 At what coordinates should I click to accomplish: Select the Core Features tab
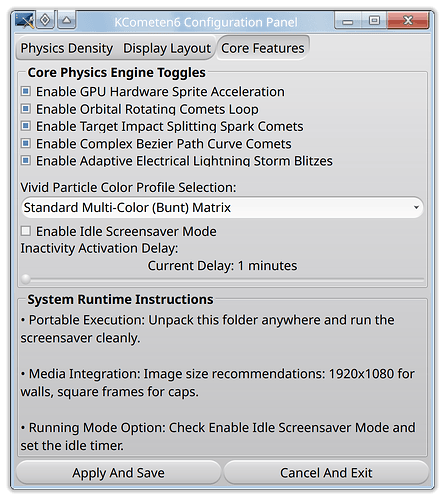(x=263, y=48)
